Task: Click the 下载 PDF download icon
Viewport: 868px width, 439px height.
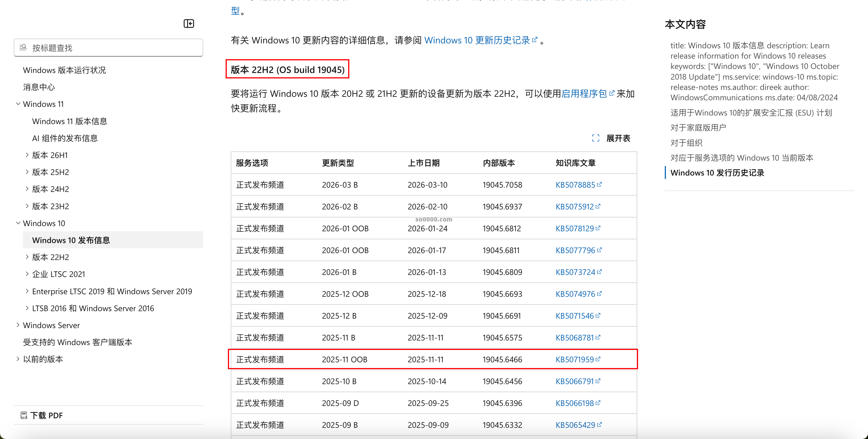Action: point(24,415)
